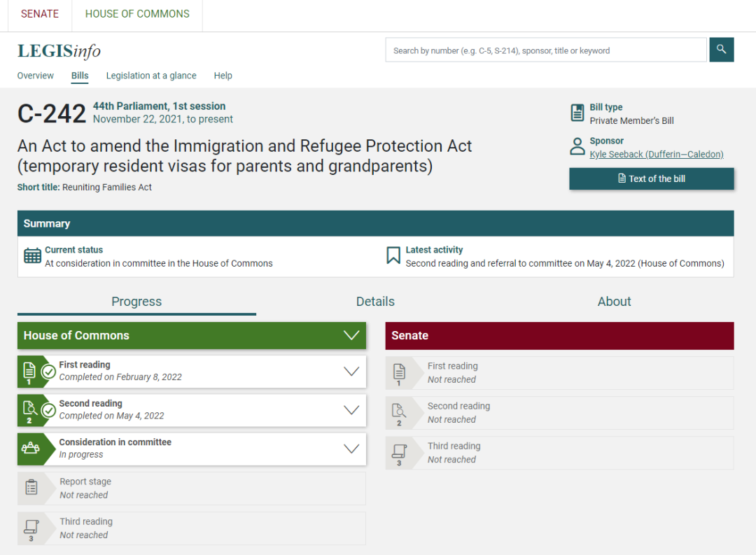Click the First reading completed checkmark
Screen dimensions: 756x555
(x=48, y=372)
